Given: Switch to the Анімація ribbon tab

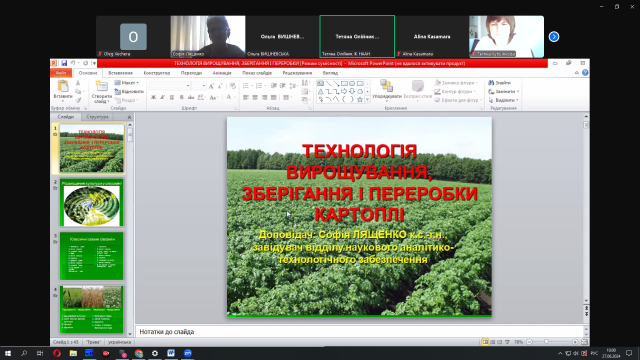Looking at the screenshot, I should [222, 73].
